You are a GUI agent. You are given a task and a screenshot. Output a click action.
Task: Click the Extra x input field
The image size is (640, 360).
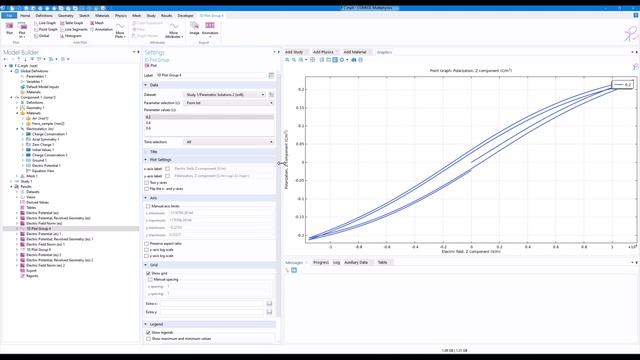(212, 303)
